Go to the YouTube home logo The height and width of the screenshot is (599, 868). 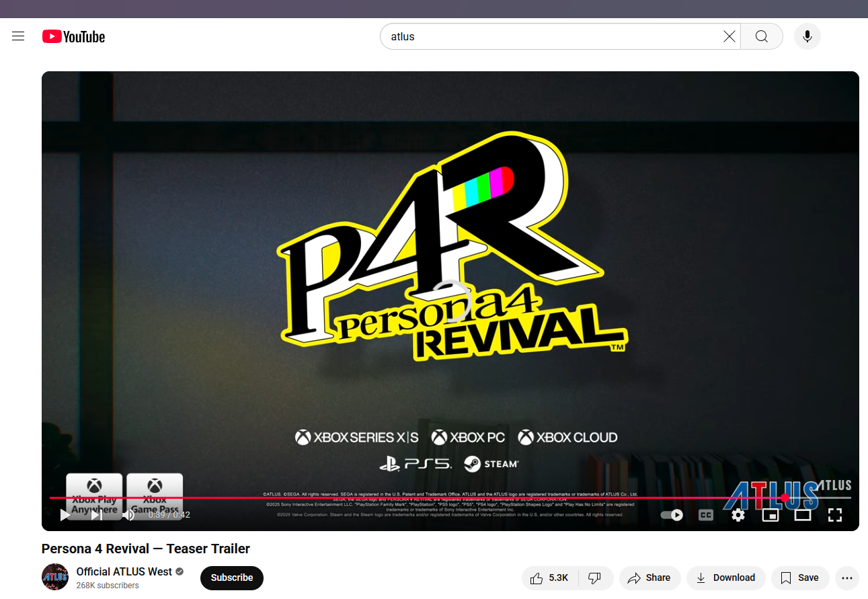73,36
